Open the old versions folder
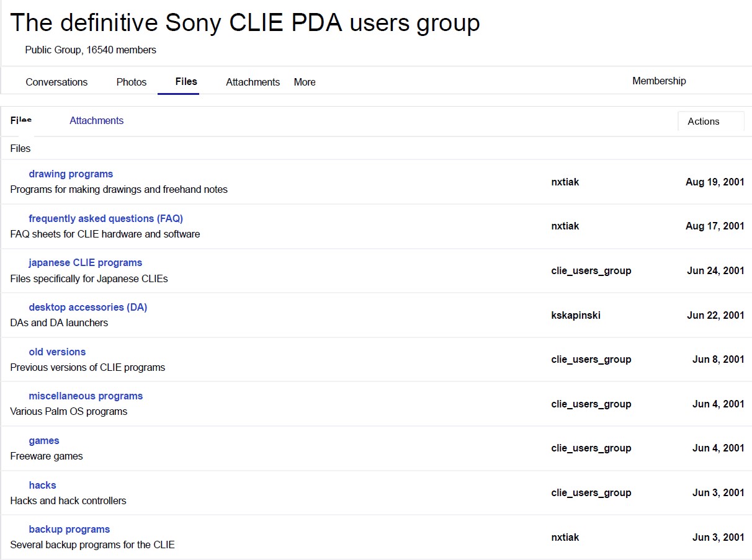 tap(56, 352)
